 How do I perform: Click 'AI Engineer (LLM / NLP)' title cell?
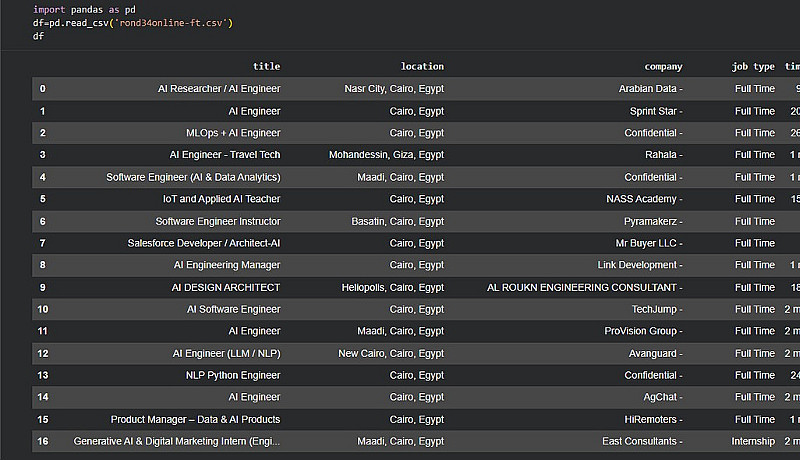[226, 353]
